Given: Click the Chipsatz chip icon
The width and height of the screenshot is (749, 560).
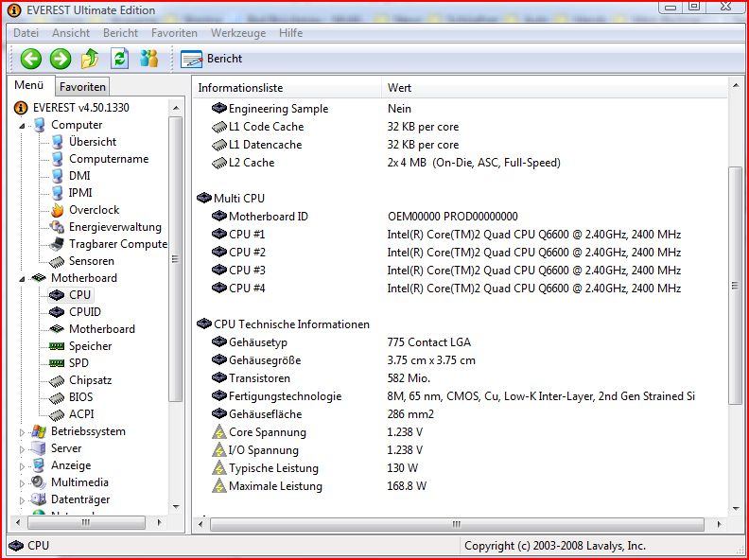Looking at the screenshot, I should click(57, 380).
